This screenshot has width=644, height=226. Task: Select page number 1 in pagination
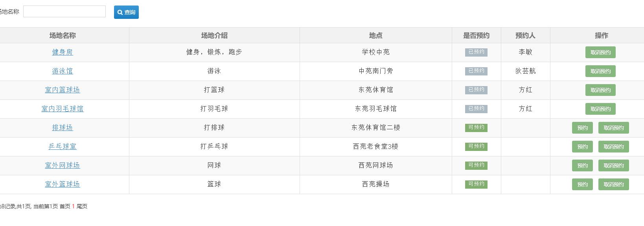[73, 206]
